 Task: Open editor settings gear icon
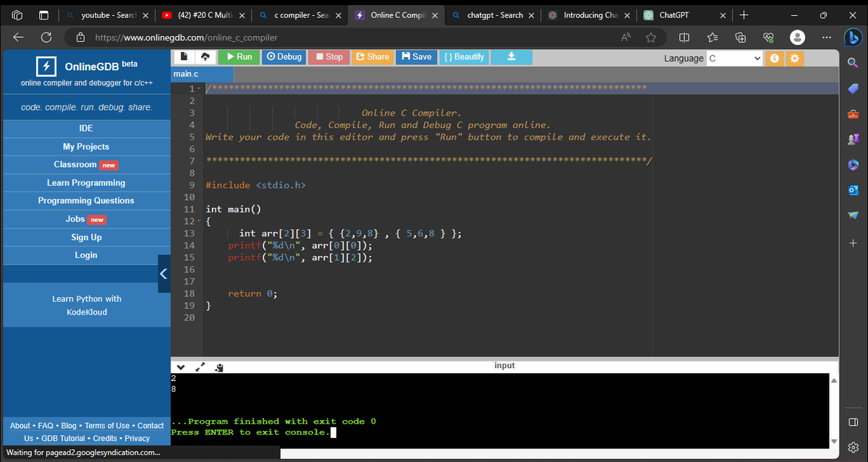(x=795, y=59)
